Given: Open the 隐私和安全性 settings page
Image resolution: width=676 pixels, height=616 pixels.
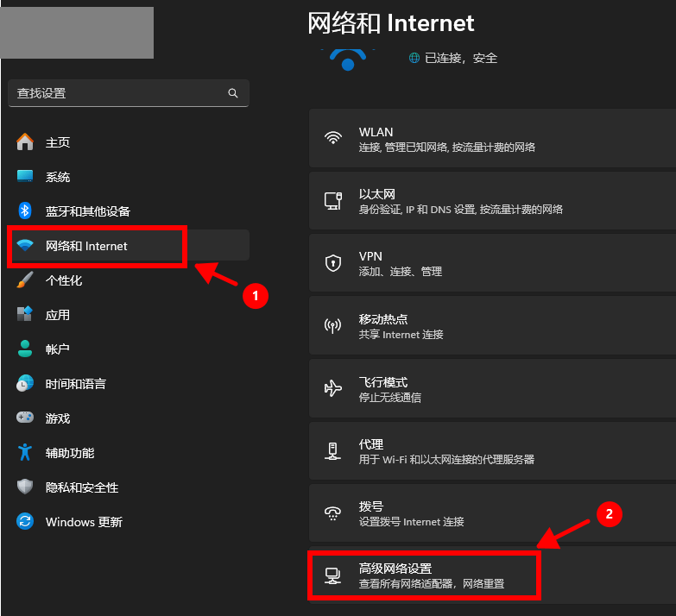Looking at the screenshot, I should tap(82, 487).
